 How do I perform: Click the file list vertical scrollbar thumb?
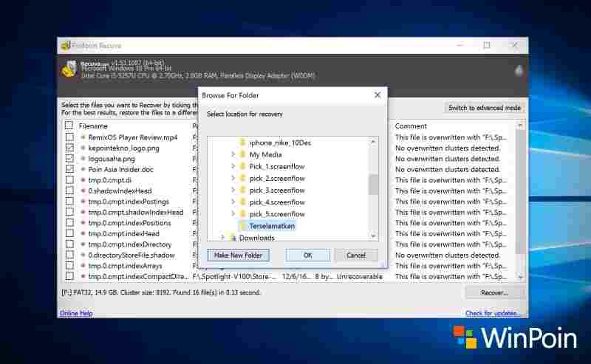click(x=520, y=192)
